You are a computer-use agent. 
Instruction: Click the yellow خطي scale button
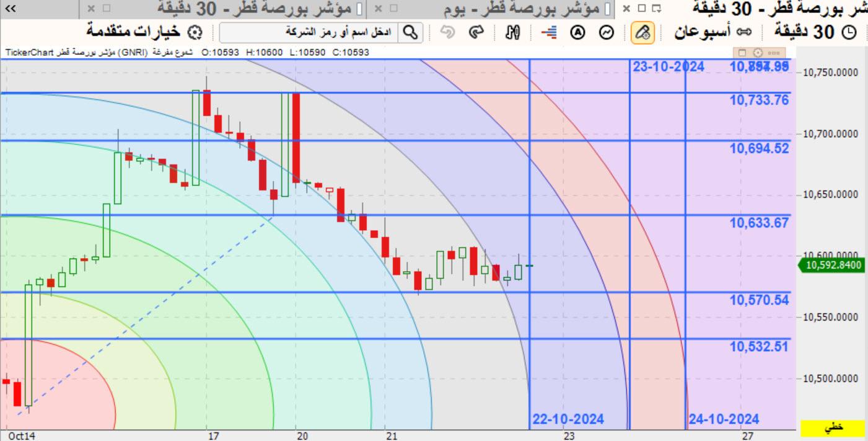831,428
